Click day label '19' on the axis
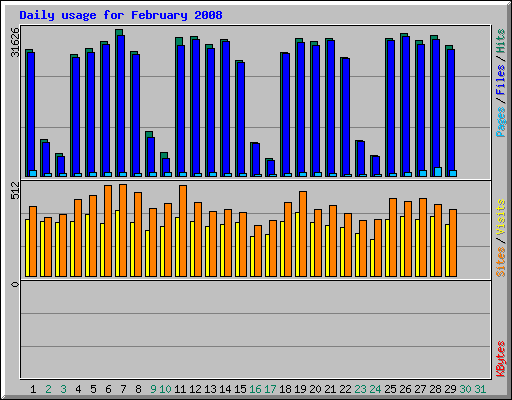The width and height of the screenshot is (512, 400). click(x=300, y=389)
